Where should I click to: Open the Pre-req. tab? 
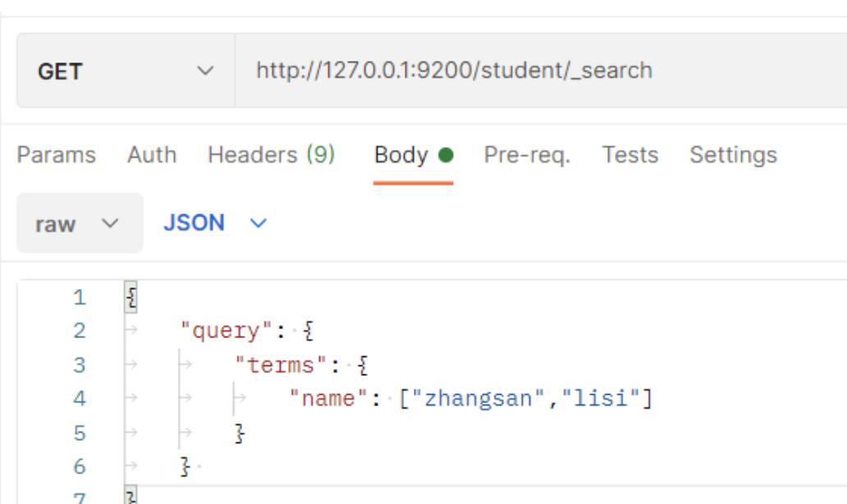coord(527,155)
